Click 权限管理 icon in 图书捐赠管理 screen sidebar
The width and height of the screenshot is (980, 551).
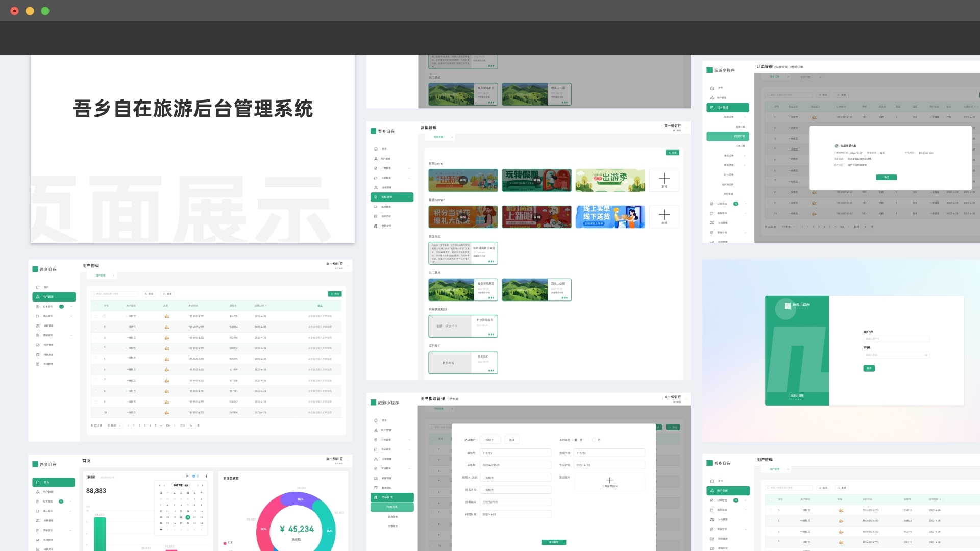point(376,478)
